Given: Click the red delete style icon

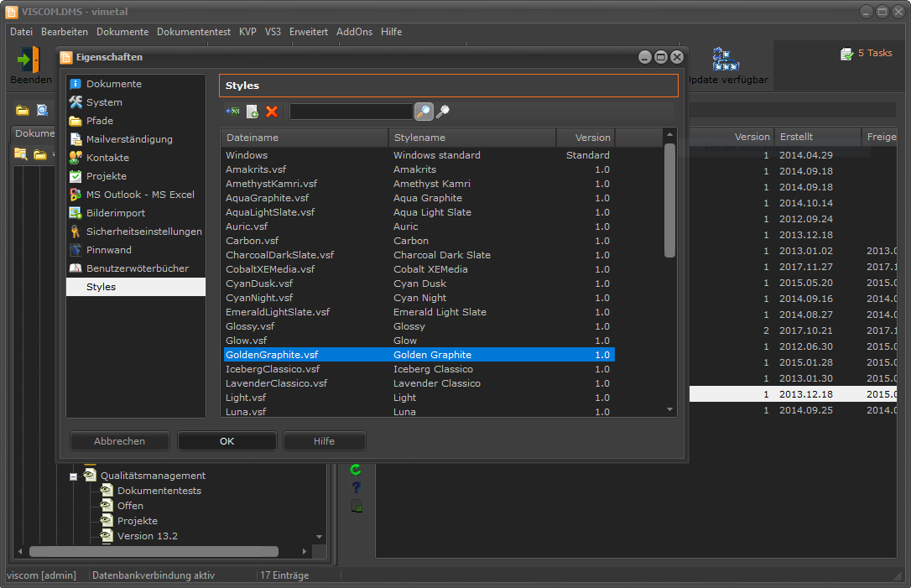Looking at the screenshot, I should [271, 111].
